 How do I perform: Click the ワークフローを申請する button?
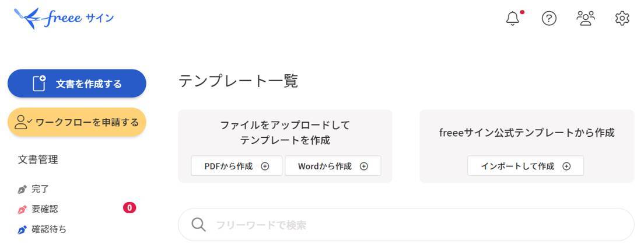point(77,122)
